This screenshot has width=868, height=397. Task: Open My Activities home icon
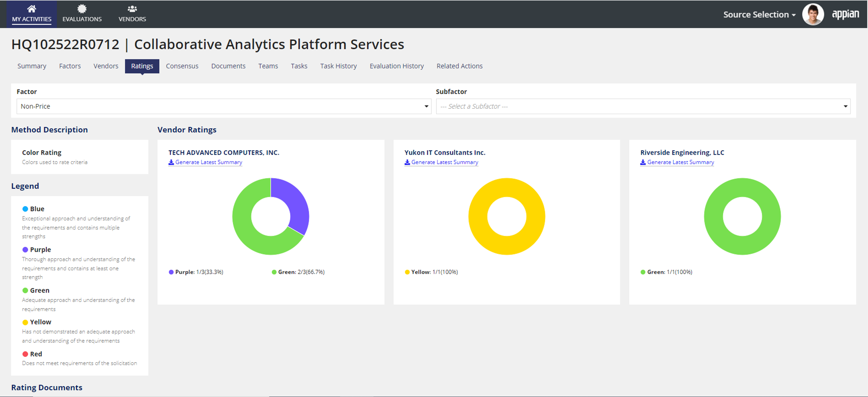click(x=31, y=9)
